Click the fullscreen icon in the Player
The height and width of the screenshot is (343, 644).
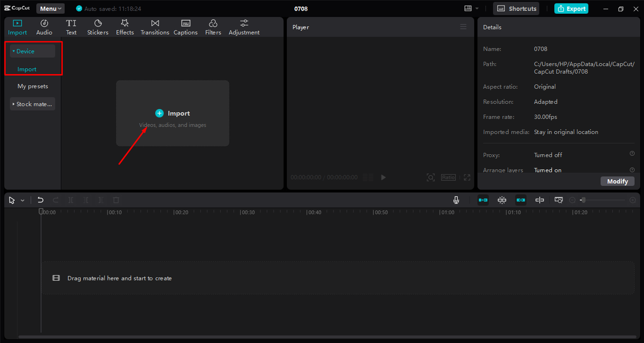[467, 177]
